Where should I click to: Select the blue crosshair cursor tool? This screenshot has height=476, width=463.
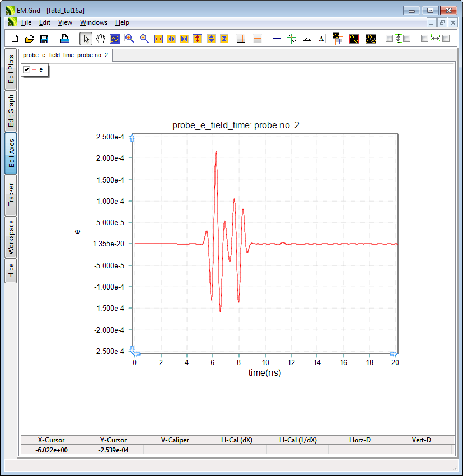point(277,39)
